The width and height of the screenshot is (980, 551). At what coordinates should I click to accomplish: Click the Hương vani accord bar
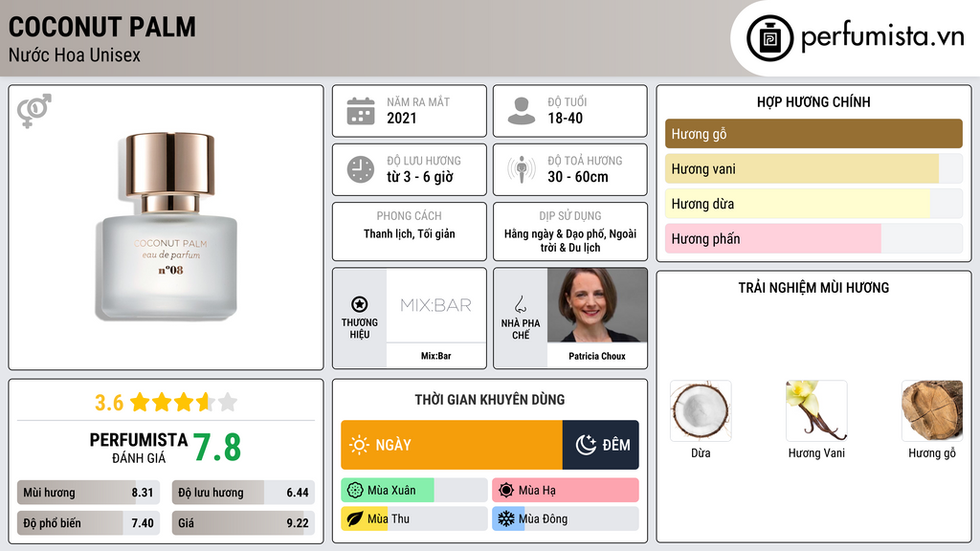[813, 168]
